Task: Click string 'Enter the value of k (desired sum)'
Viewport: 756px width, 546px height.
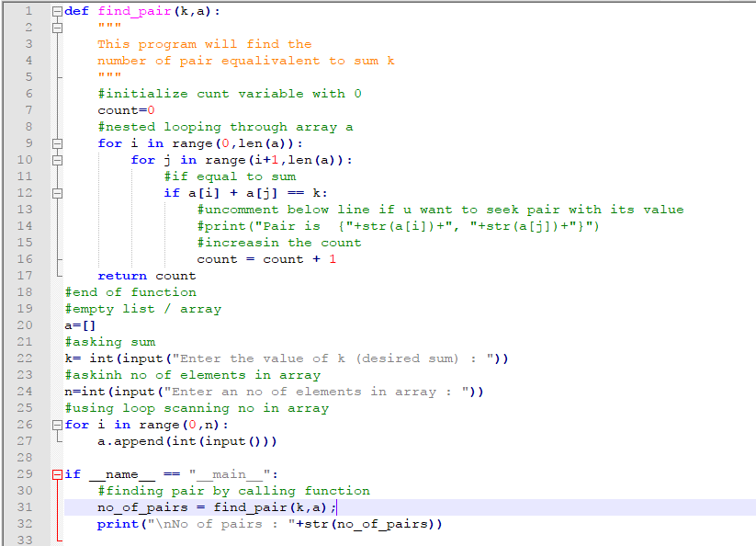Action: [333, 358]
